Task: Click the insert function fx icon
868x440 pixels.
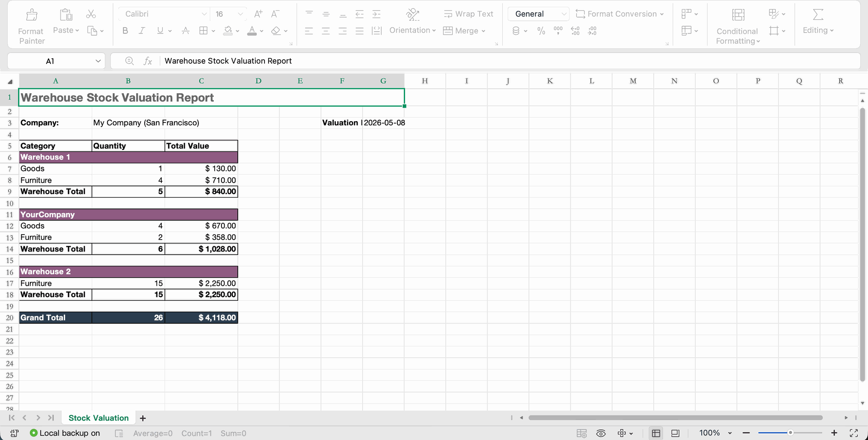Action: coord(148,61)
